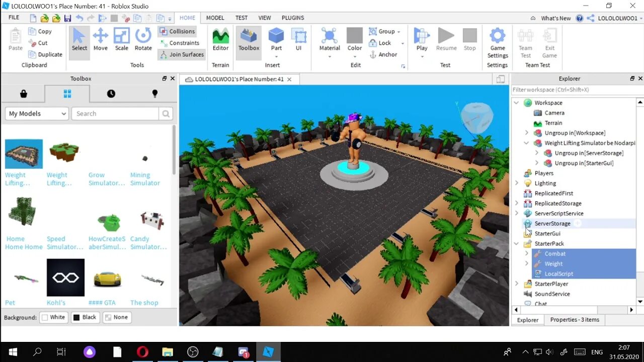Image resolution: width=644 pixels, height=362 pixels.
Task: Expand Ungroup in[Workspace] node
Action: 527,133
